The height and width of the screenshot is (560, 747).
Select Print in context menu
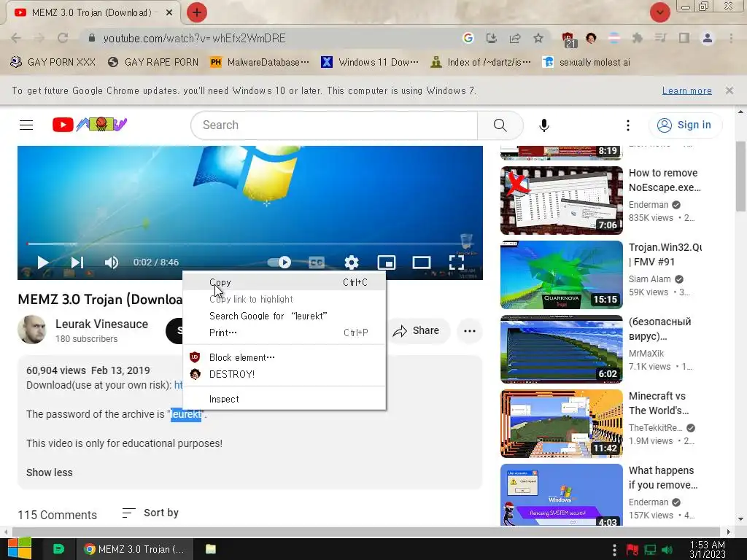pos(284,332)
